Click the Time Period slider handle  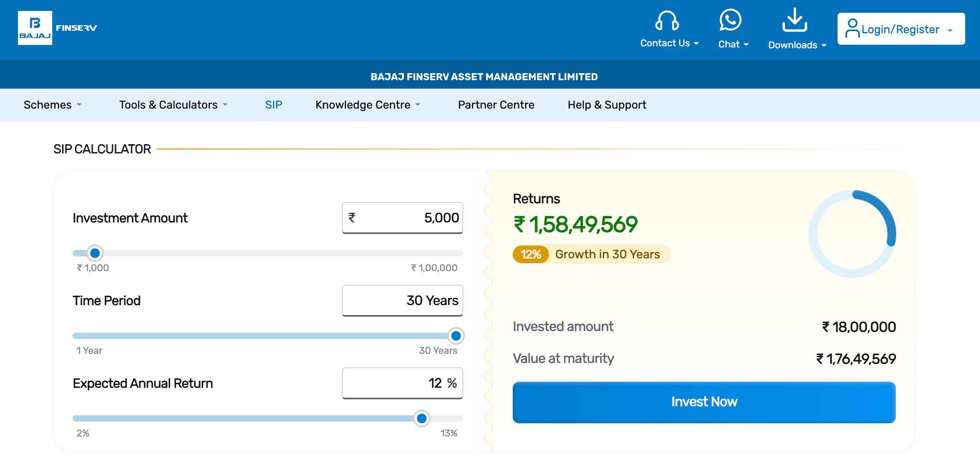point(456,336)
